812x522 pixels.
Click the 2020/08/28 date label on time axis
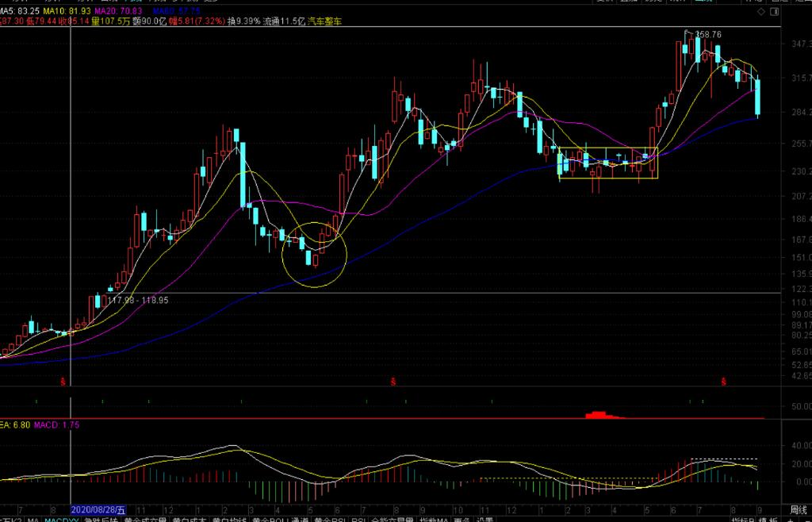point(103,509)
